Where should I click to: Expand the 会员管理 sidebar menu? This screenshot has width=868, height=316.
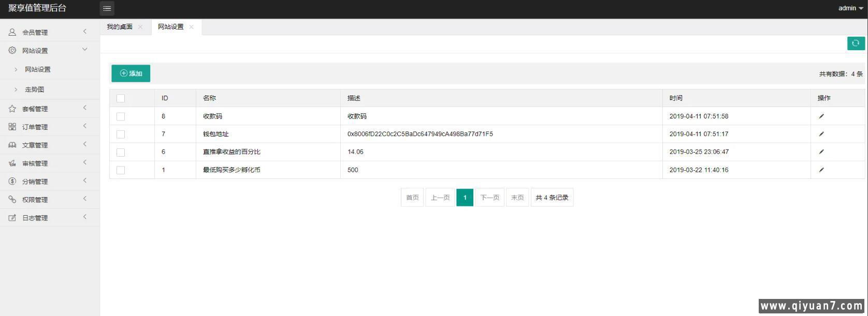tap(35, 32)
